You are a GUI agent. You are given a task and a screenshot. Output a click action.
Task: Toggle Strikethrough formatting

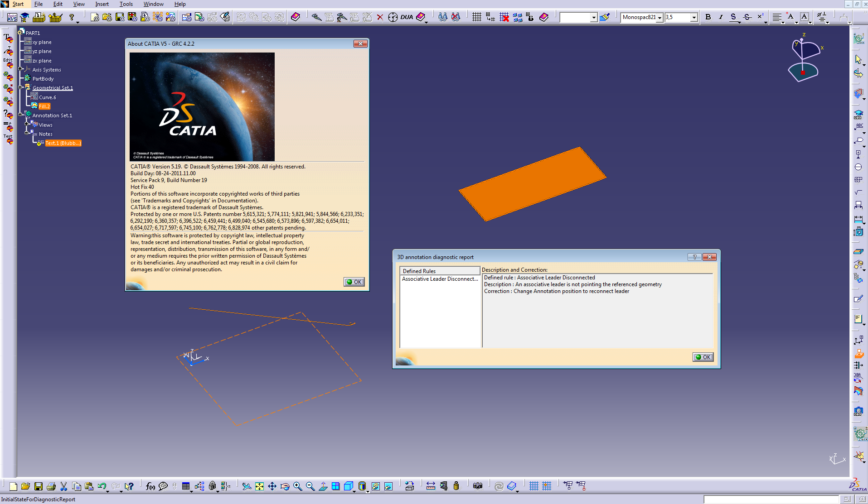point(747,17)
